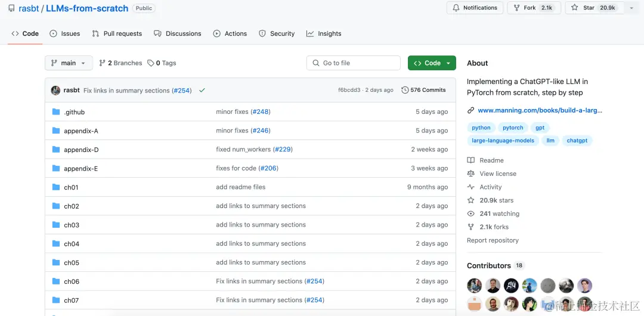This screenshot has width=644, height=316.
Task: Select the llm topic tag
Action: point(550,141)
